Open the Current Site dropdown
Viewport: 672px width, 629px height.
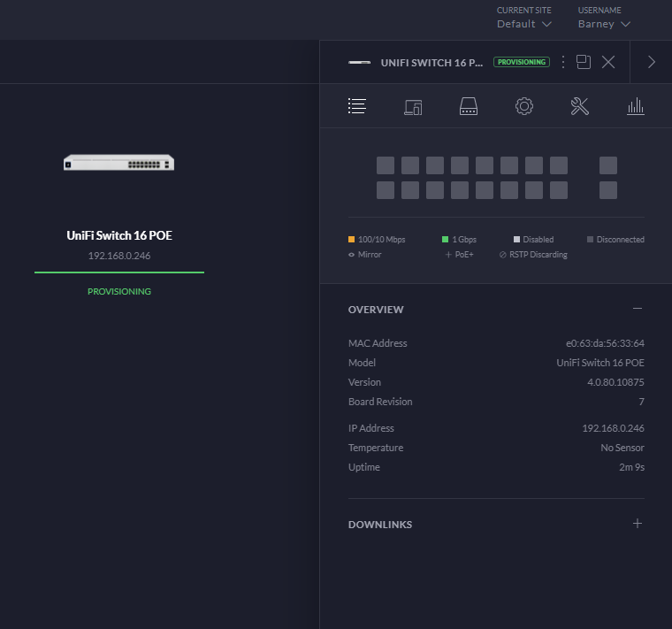pyautogui.click(x=524, y=24)
